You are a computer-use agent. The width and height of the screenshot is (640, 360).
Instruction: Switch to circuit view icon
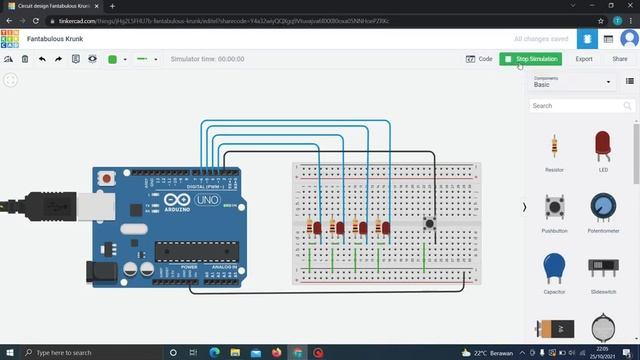pyautogui.click(x=587, y=39)
